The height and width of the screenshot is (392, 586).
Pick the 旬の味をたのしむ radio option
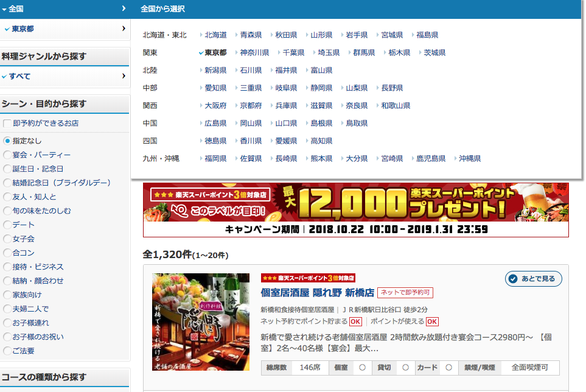pyautogui.click(x=7, y=211)
